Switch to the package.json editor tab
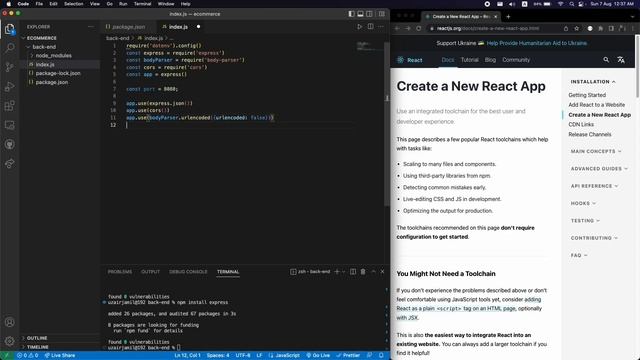Viewport: 640px width, 360px height. pyautogui.click(x=128, y=27)
